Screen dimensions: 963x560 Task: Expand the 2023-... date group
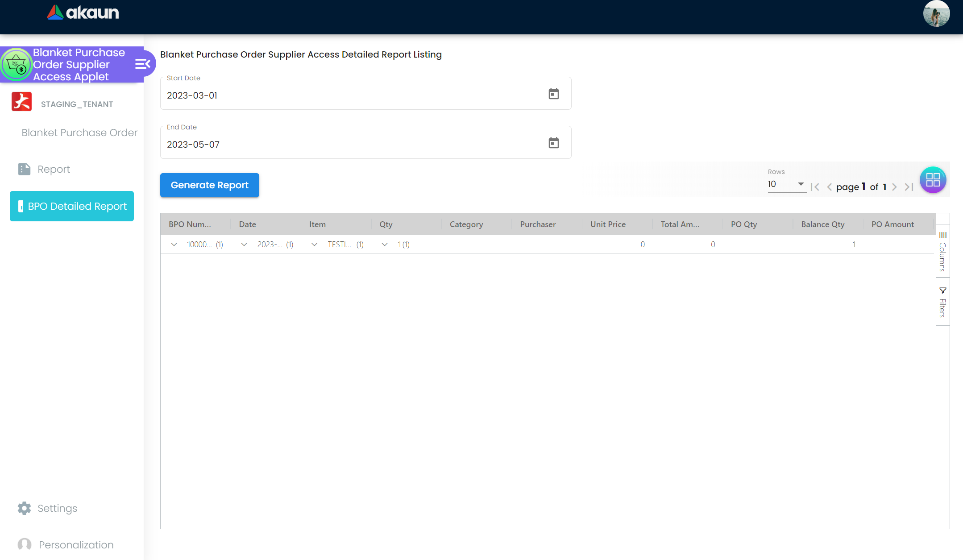244,245
